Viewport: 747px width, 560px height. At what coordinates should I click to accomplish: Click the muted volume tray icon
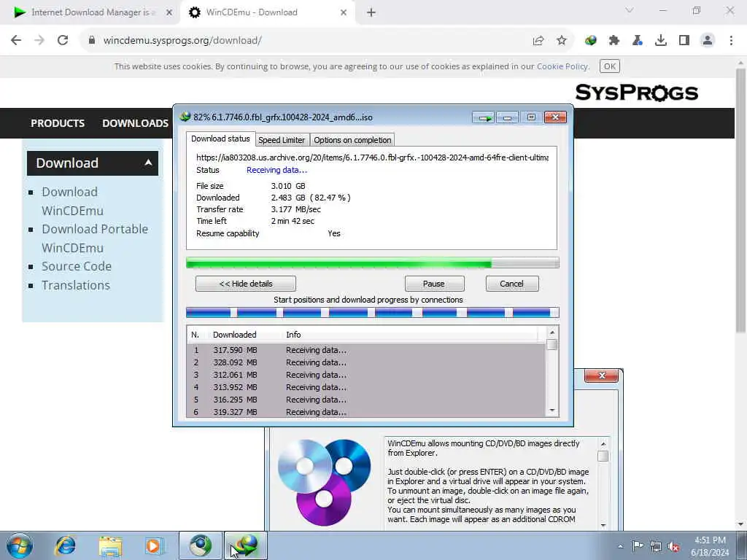[x=673, y=546]
